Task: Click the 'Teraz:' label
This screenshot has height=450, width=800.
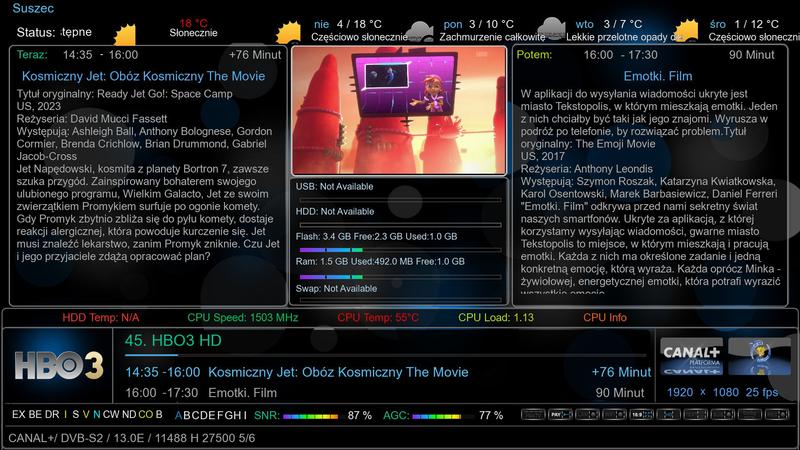Action: pos(32,55)
